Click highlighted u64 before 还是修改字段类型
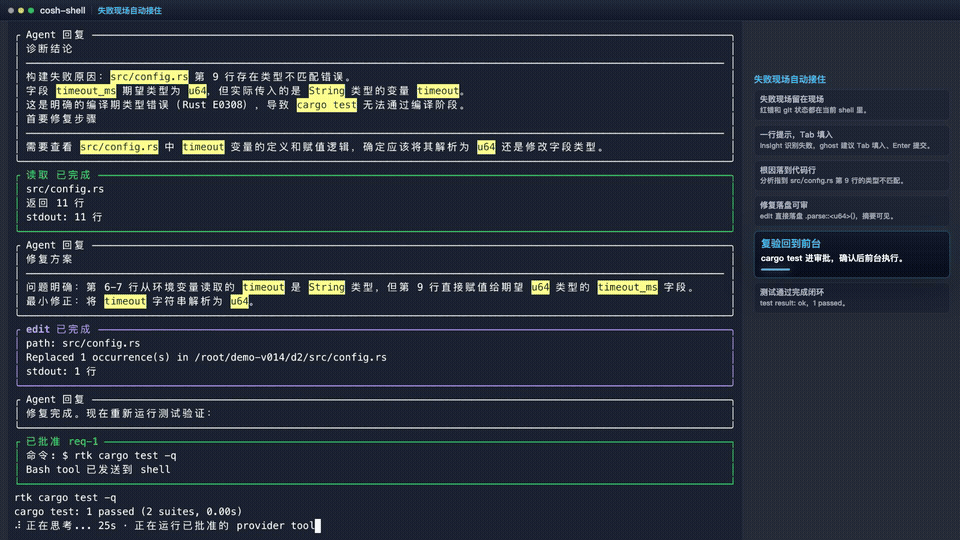Image resolution: width=960 pixels, height=540 pixels. tap(486, 147)
